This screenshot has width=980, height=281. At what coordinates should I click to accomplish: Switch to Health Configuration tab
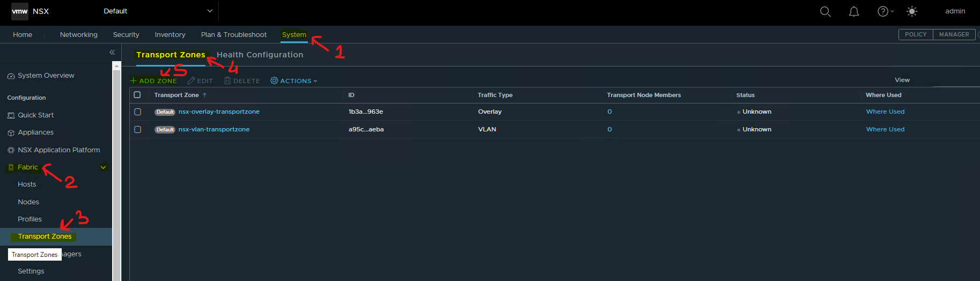[260, 55]
